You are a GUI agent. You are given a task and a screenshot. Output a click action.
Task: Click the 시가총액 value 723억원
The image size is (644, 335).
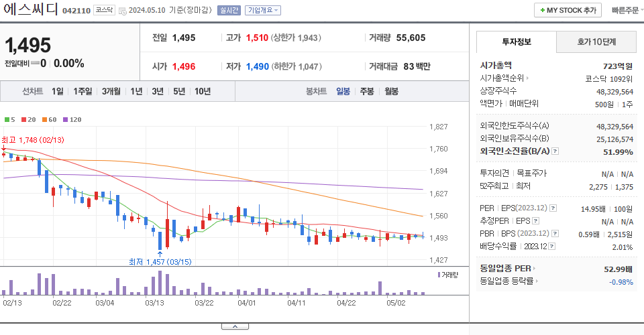pos(618,66)
